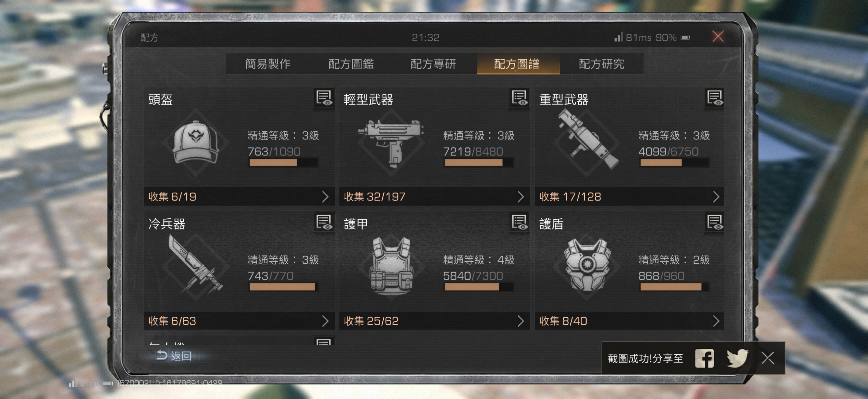Share screenshot to Facebook

click(x=704, y=358)
